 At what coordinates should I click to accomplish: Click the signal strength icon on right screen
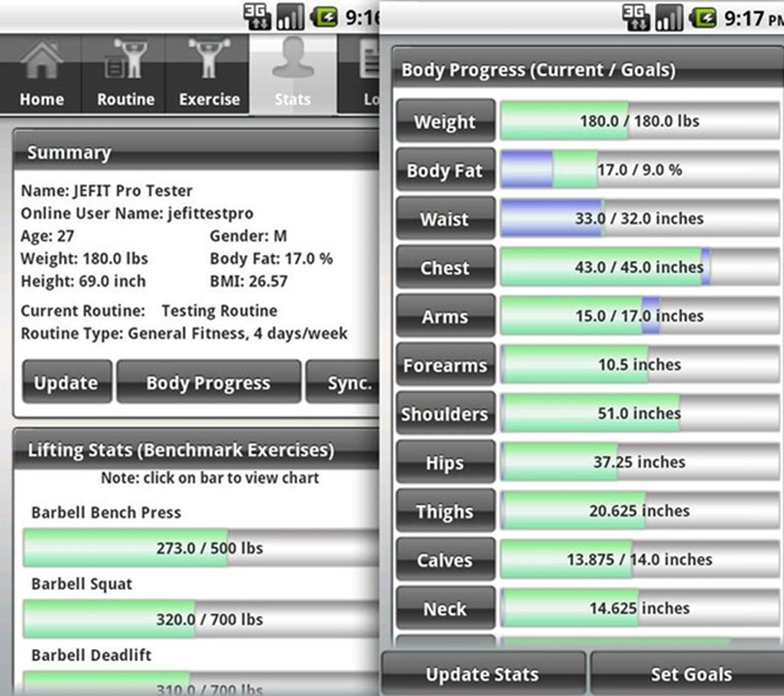click(669, 18)
